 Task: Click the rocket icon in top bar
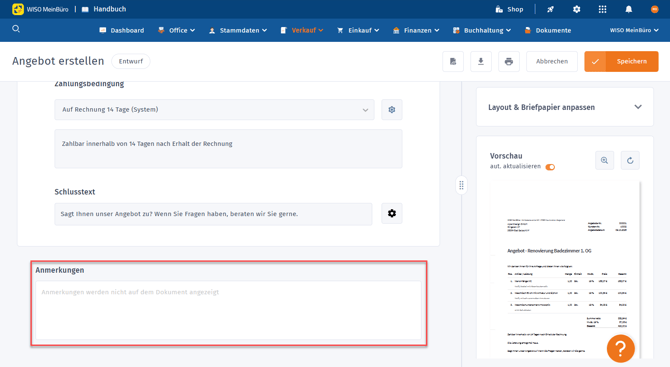[x=550, y=9]
